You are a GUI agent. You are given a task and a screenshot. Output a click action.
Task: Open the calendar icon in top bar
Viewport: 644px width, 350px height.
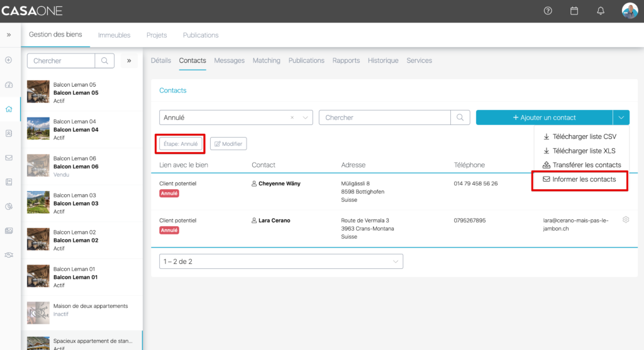(574, 11)
